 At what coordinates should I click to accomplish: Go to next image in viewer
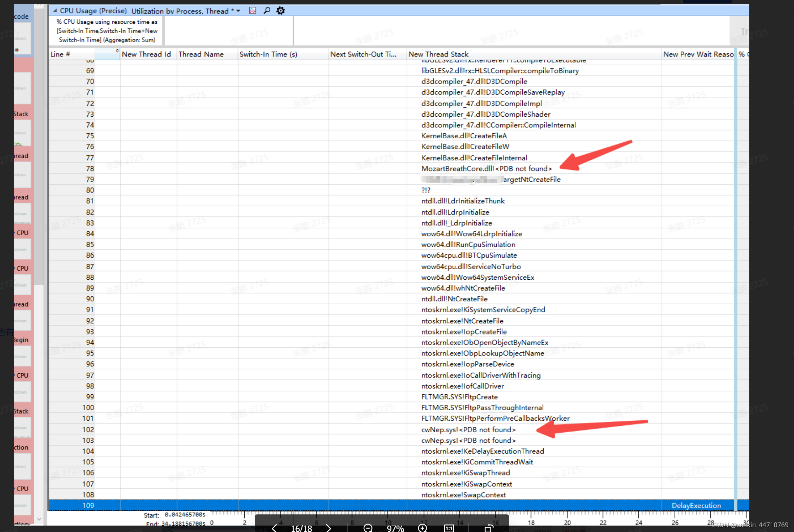(328, 528)
